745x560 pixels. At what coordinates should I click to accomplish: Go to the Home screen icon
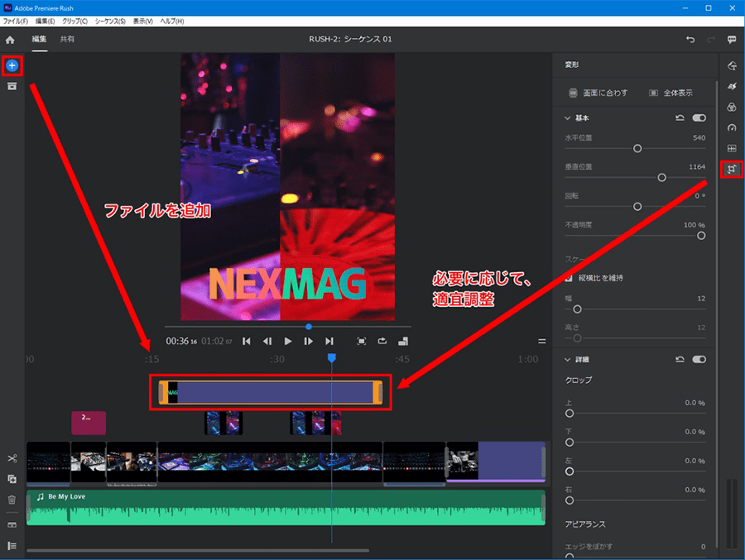point(10,40)
